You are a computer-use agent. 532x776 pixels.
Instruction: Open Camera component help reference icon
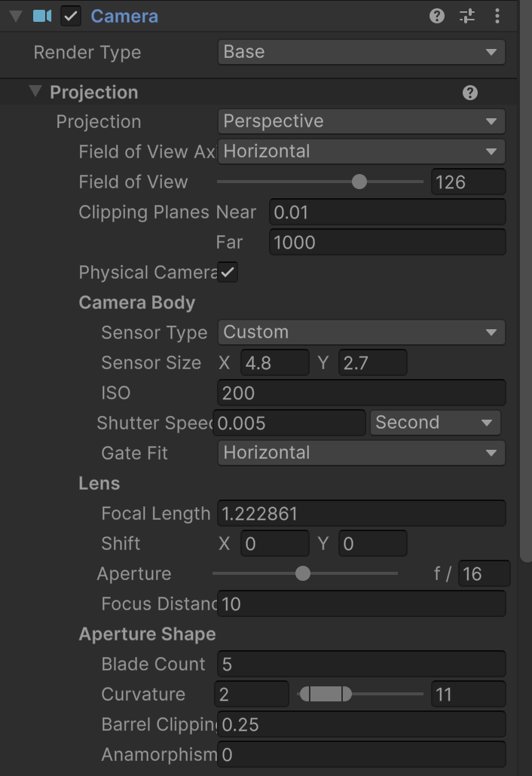(436, 16)
